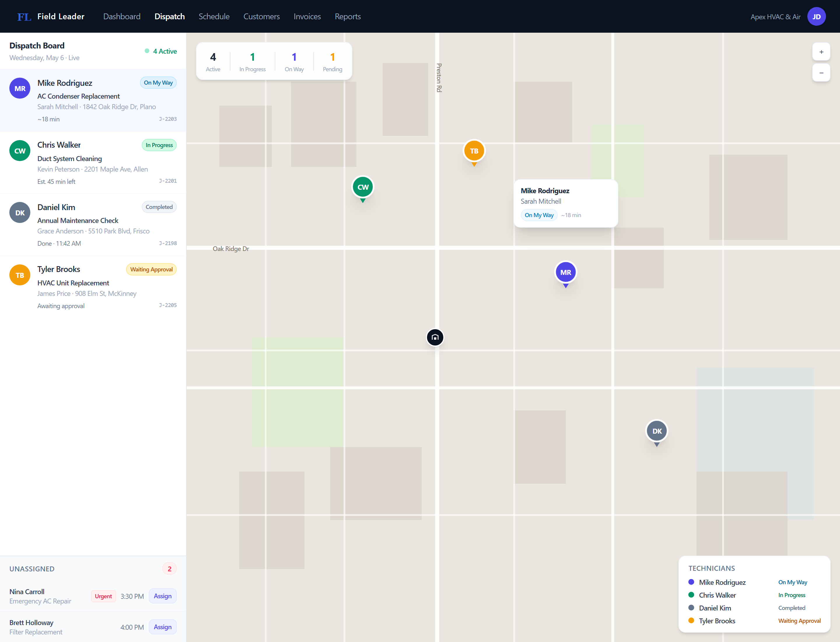Image resolution: width=840 pixels, height=642 pixels.
Task: Click the TB orange map pin
Action: click(474, 151)
